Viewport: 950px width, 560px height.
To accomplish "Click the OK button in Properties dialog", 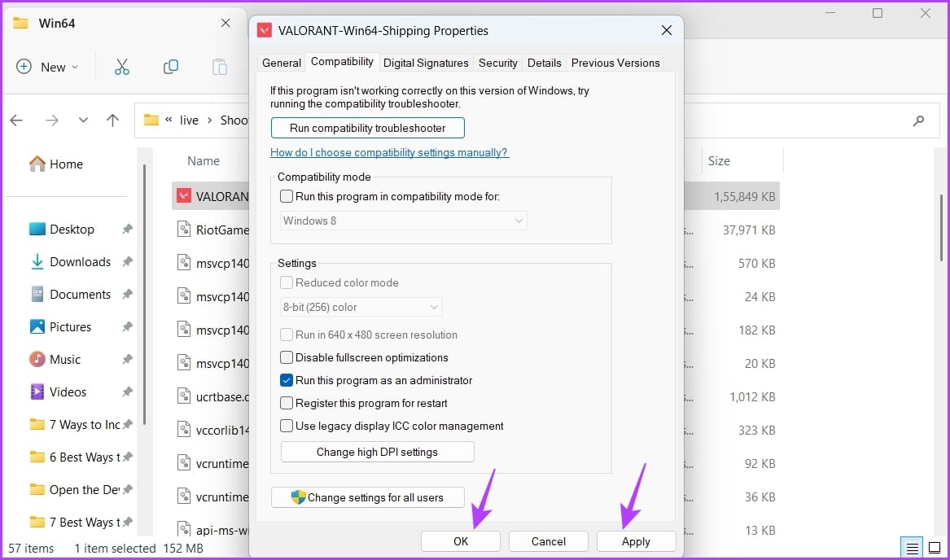I will (x=461, y=541).
